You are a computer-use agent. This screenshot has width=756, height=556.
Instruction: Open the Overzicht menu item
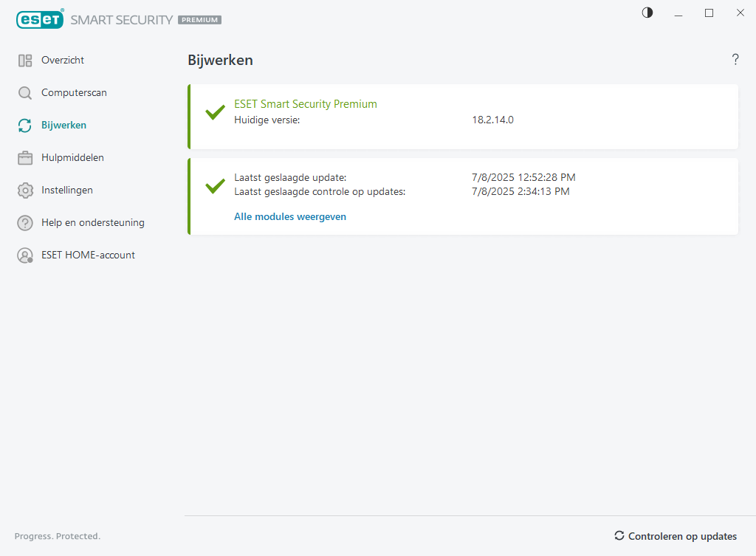(x=63, y=61)
